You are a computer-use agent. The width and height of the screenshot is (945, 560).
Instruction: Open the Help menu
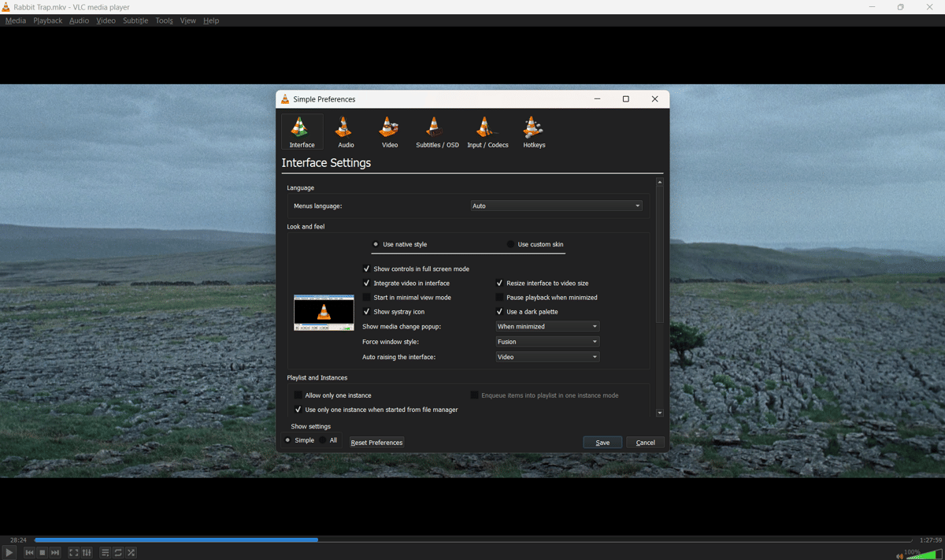pos(211,20)
